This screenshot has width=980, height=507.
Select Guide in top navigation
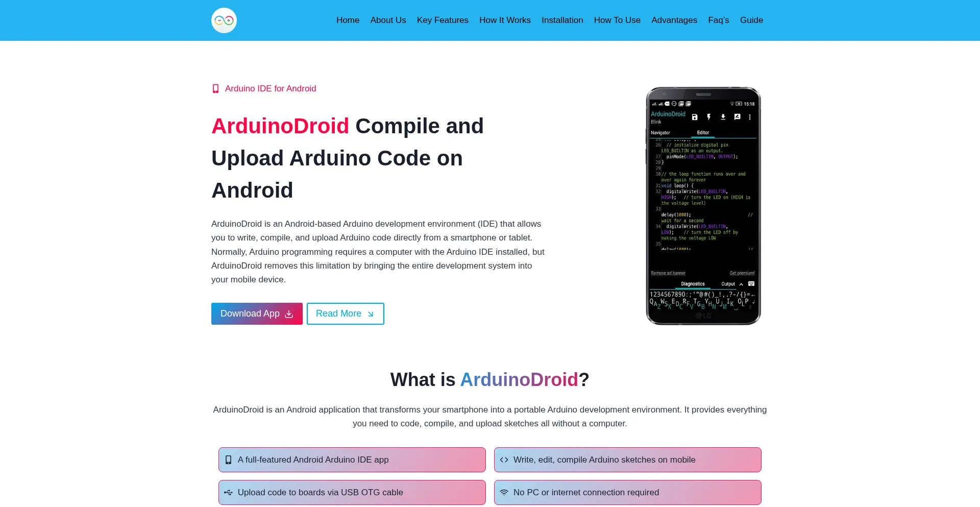(751, 20)
